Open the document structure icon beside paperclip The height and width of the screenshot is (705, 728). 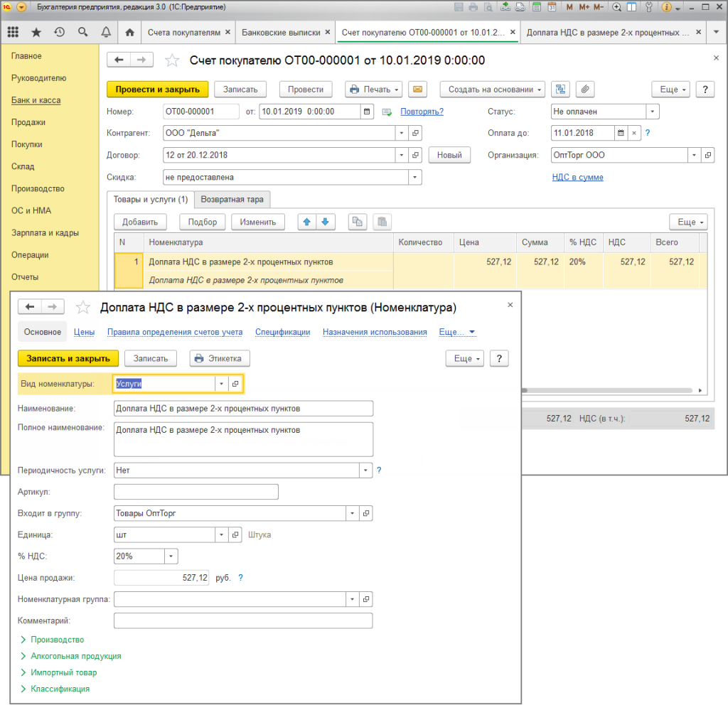(x=560, y=89)
